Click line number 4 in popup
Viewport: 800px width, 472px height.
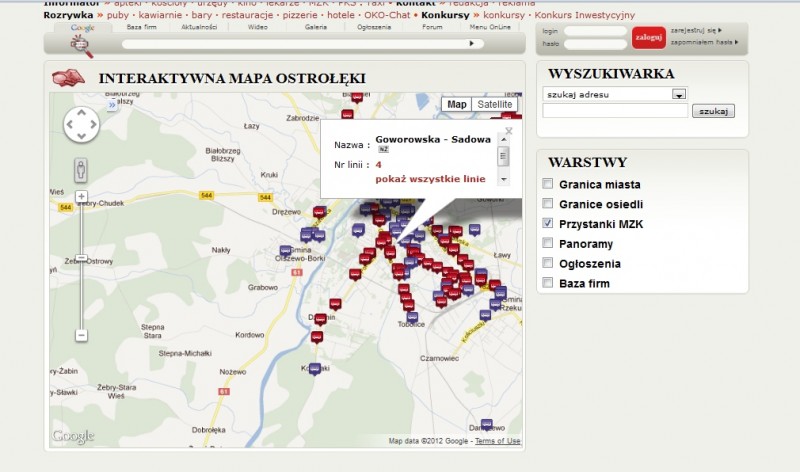379,164
